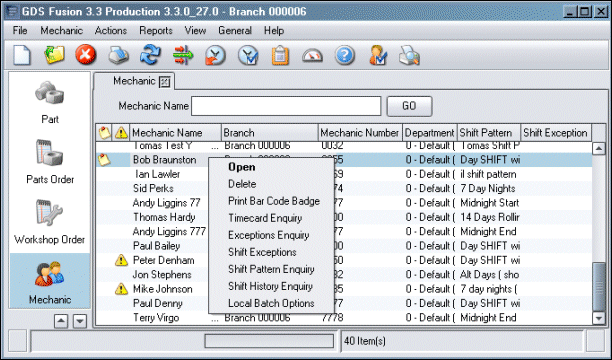
Task: Select the Mechanic module in sidebar
Action: click(50, 282)
